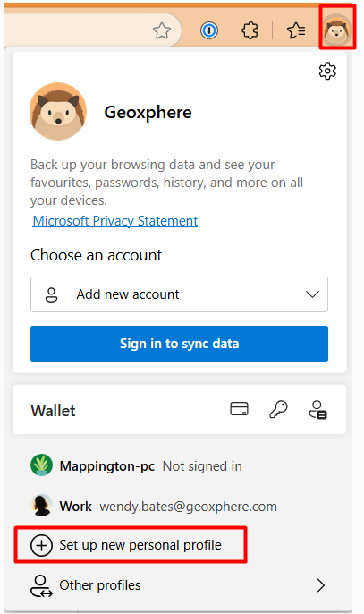This screenshot has width=364, height=614.
Task: Click the large Geoxphere hedgehog avatar
Action: tap(58, 111)
